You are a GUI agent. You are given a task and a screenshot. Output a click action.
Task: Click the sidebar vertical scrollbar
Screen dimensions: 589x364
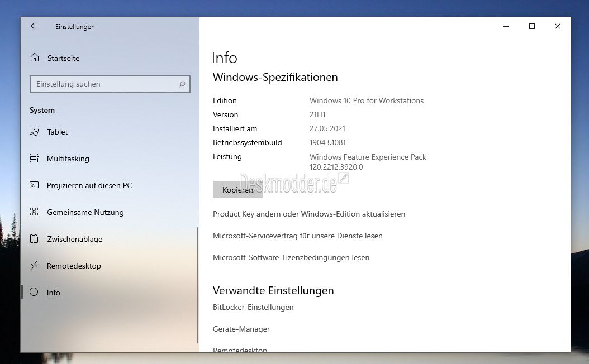198,285
